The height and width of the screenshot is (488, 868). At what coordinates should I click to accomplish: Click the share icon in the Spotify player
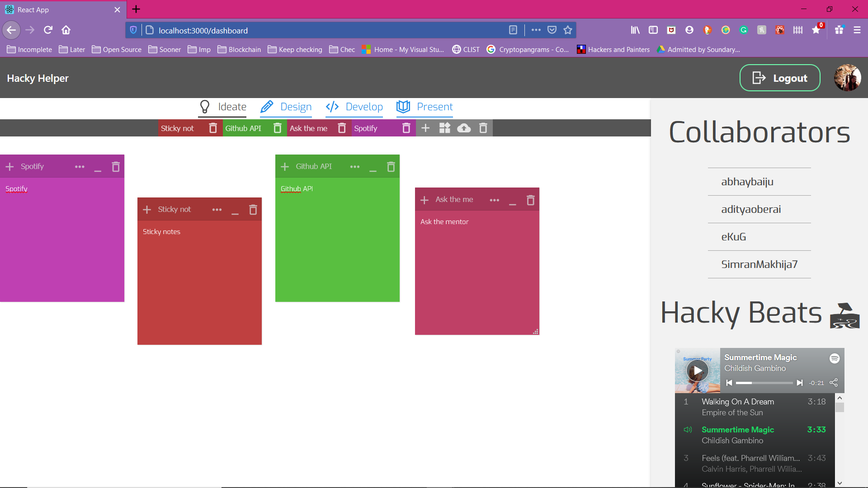(834, 383)
